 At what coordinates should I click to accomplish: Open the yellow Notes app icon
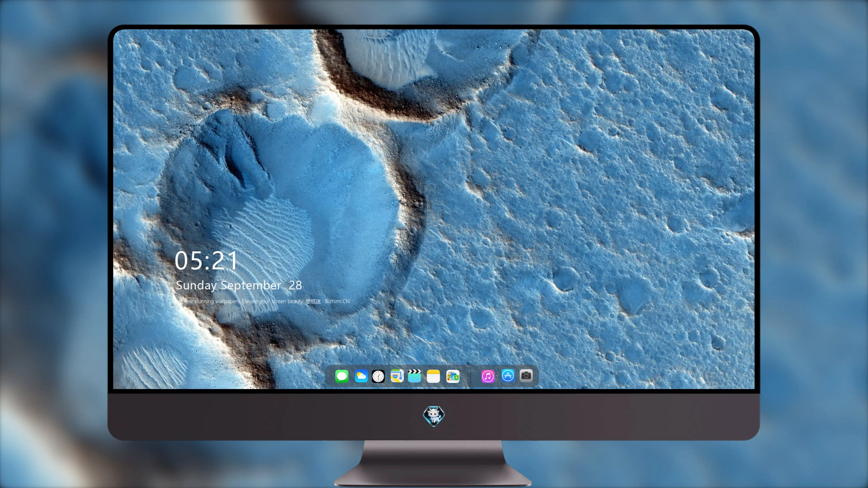pos(433,376)
